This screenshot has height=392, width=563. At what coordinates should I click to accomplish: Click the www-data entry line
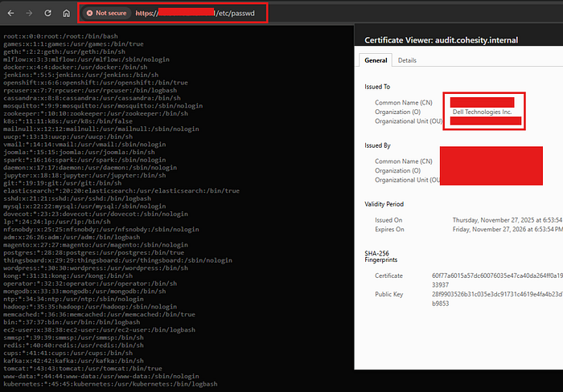101,376
